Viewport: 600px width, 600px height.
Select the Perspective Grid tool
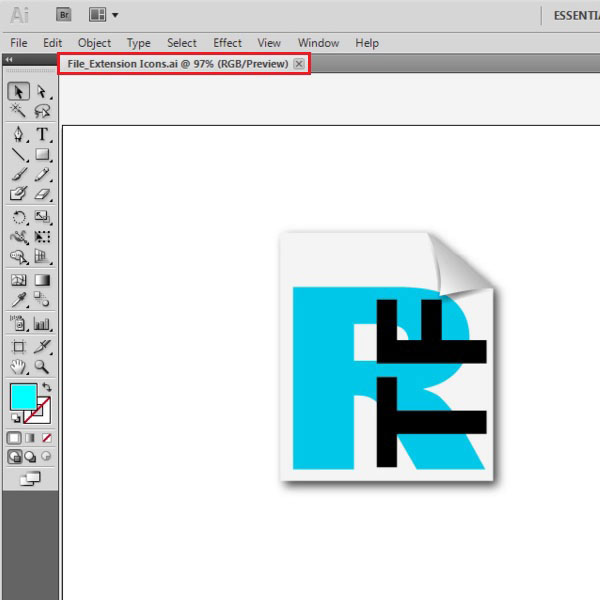pyautogui.click(x=42, y=256)
